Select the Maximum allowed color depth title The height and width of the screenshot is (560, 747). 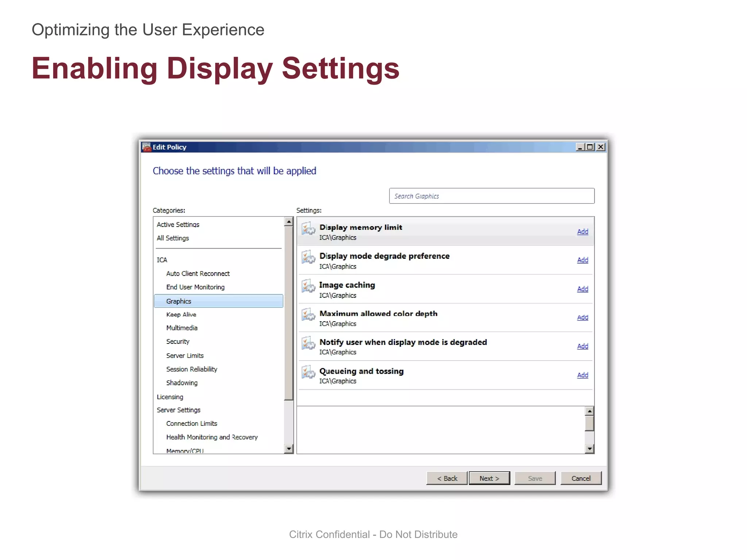click(x=378, y=314)
